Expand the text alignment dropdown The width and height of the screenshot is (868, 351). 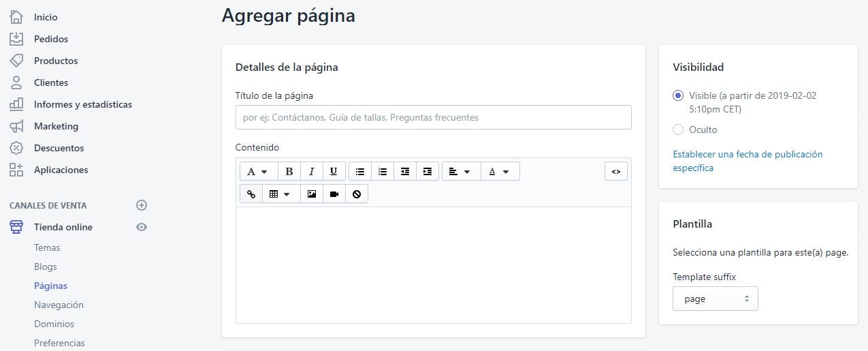click(x=461, y=171)
